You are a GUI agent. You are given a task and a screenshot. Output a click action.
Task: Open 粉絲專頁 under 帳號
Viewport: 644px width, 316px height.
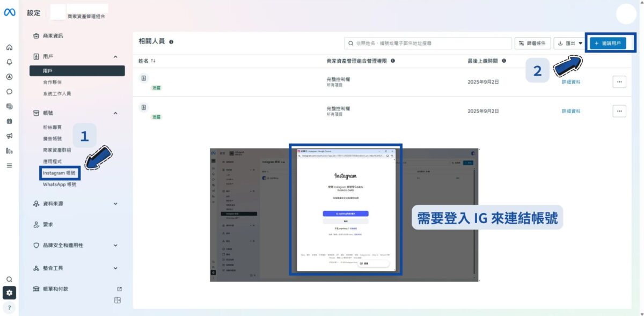tap(53, 127)
